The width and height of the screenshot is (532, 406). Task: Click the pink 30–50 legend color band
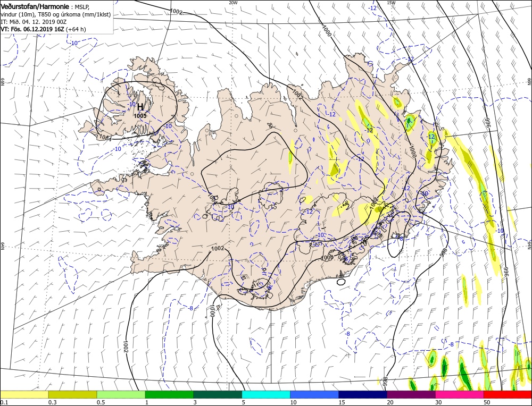[x=460, y=394]
